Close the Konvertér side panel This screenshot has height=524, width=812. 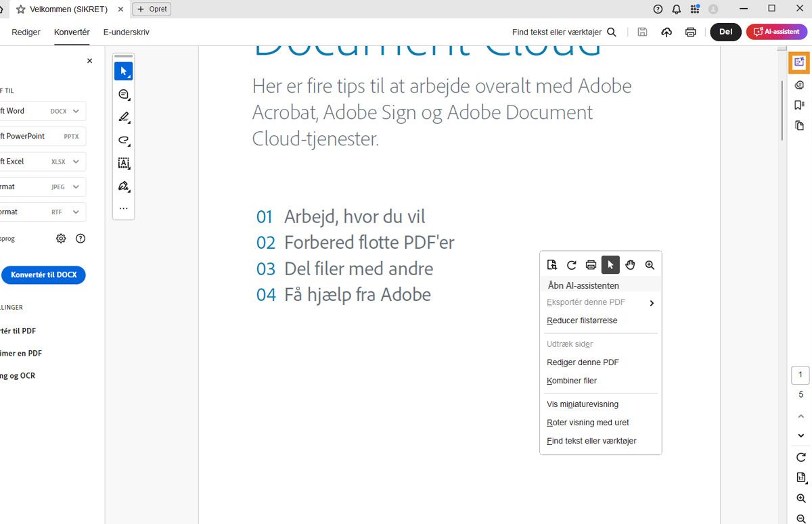tap(89, 61)
